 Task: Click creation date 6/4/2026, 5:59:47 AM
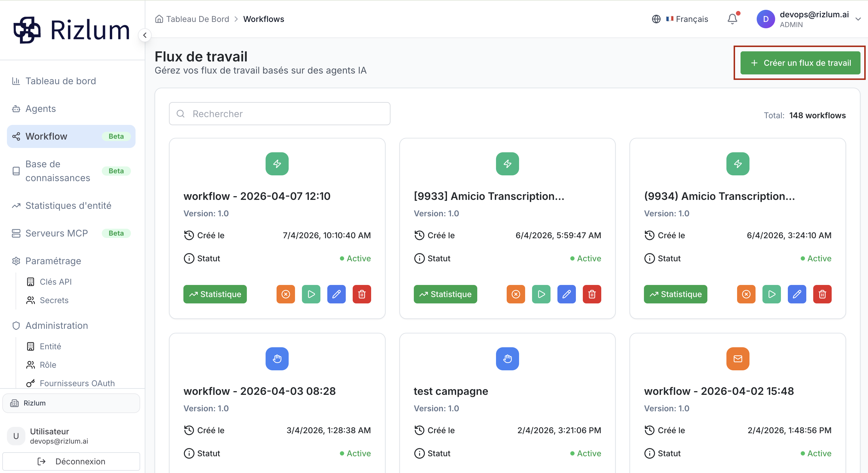558,235
